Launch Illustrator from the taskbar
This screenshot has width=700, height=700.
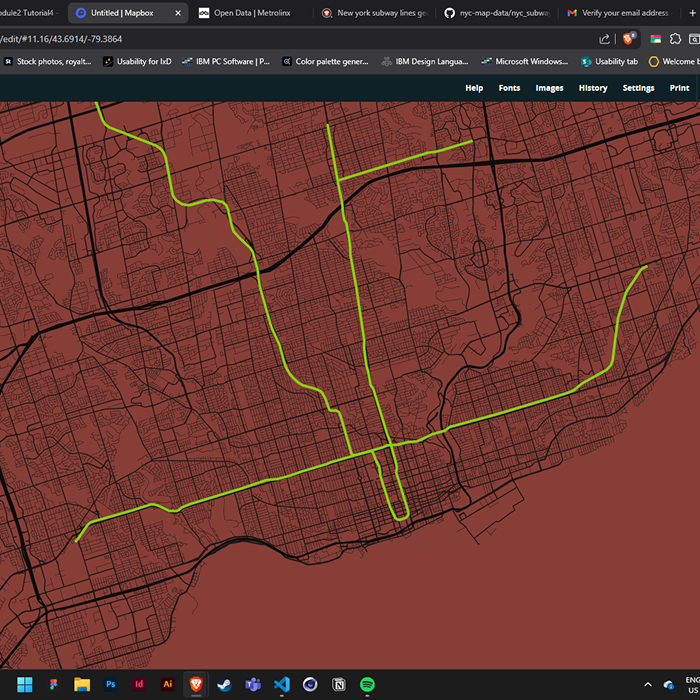tap(168, 684)
